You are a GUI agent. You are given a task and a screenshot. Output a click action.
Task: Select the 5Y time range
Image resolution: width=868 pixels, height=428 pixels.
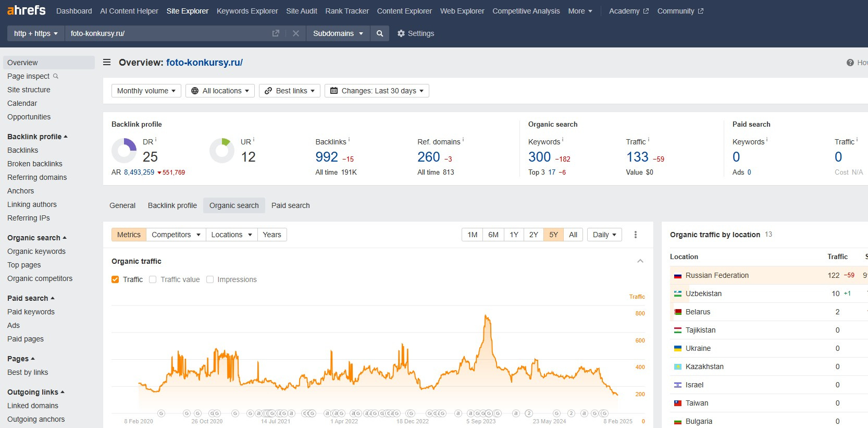pyautogui.click(x=553, y=235)
